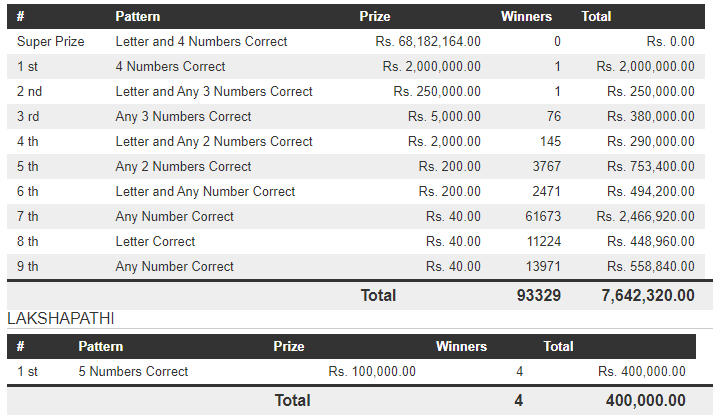
Task: Select the "Any 3 Numbers Correct" pattern
Action: coord(183,117)
